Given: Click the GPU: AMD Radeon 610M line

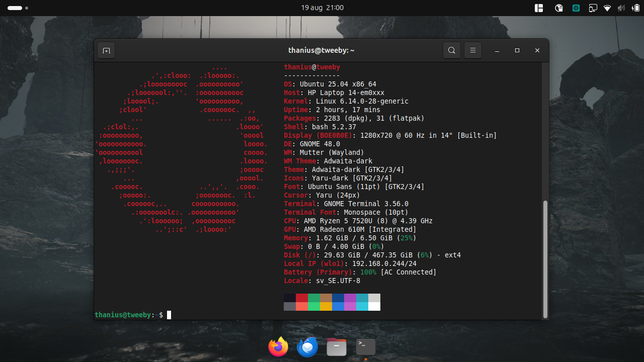Looking at the screenshot, I should pyautogui.click(x=350, y=229).
